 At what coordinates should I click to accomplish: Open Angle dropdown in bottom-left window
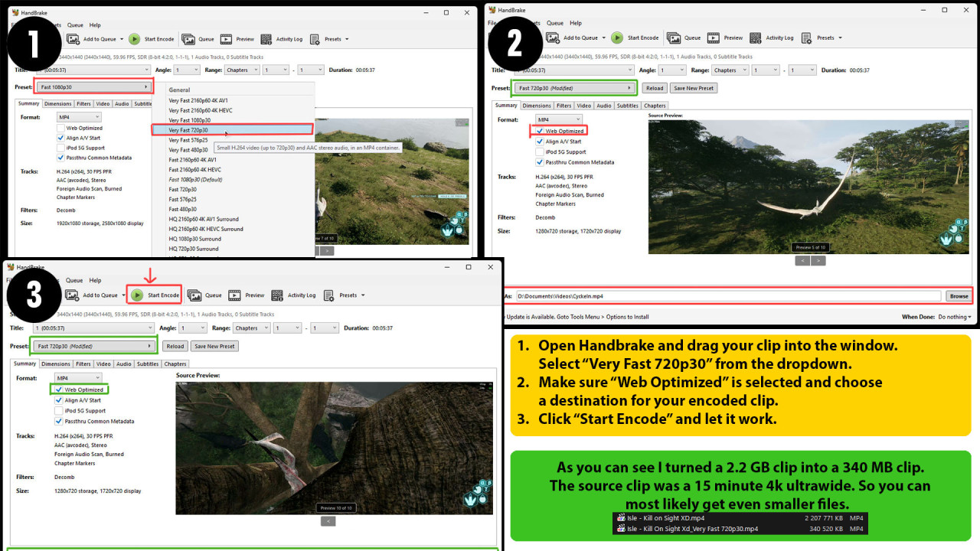[194, 328]
